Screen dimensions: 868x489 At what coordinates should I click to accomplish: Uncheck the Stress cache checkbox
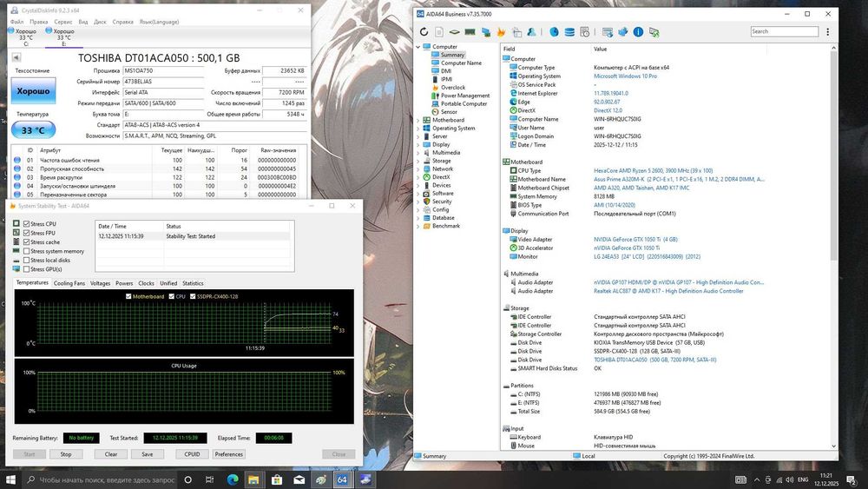pos(27,242)
